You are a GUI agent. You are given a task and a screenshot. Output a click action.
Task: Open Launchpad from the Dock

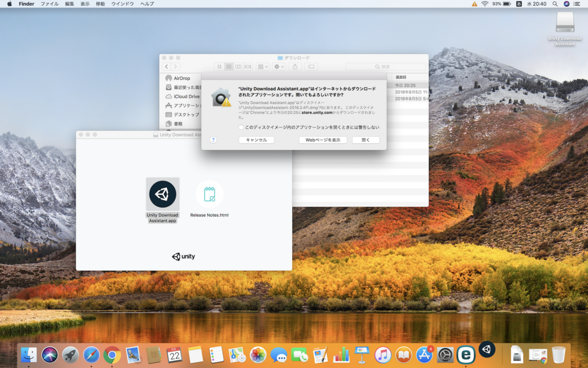coord(71,355)
